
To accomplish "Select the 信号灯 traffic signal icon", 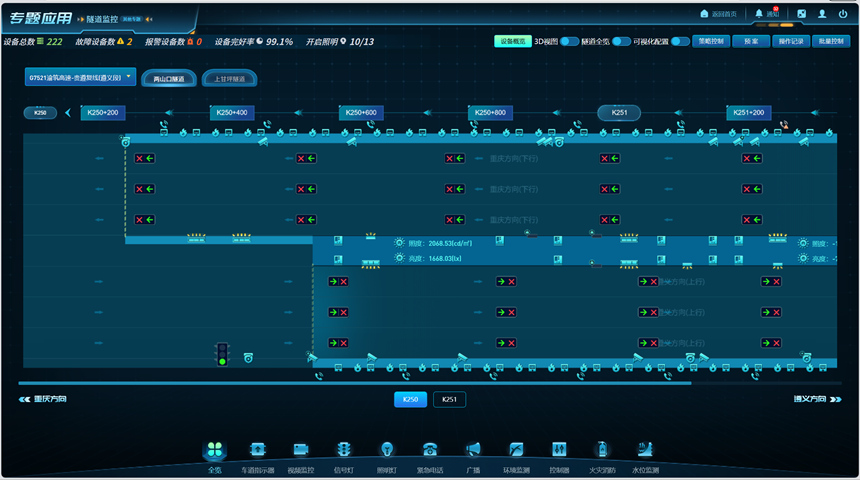I will point(344,450).
